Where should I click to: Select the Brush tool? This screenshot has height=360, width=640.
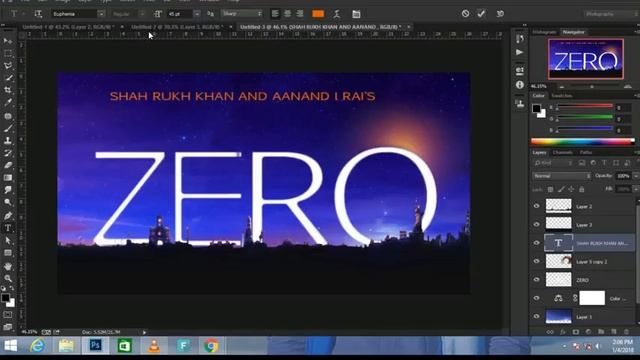(x=8, y=129)
